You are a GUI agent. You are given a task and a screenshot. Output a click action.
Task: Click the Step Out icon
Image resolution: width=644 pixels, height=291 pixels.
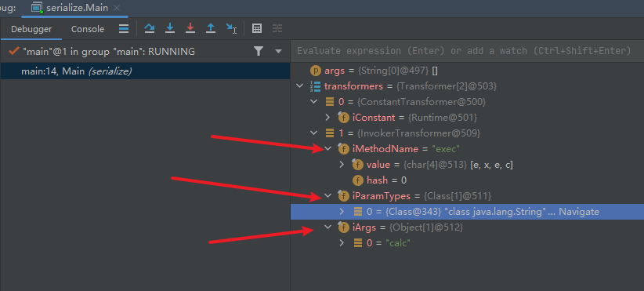click(x=211, y=28)
